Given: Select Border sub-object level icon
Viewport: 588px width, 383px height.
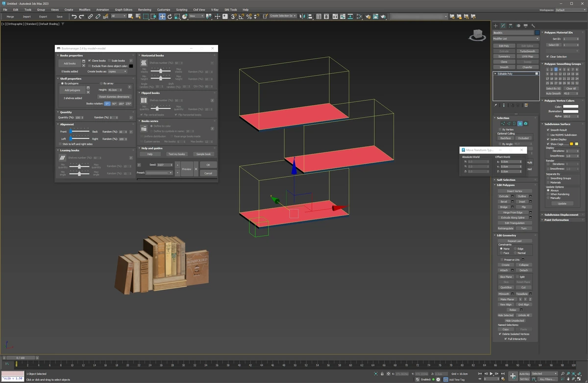Looking at the screenshot, I should 514,123.
